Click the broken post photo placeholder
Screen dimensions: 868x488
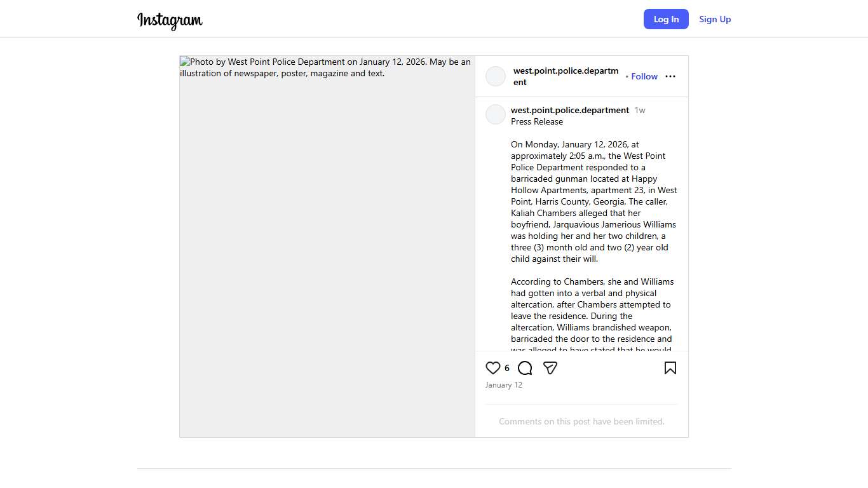click(327, 254)
